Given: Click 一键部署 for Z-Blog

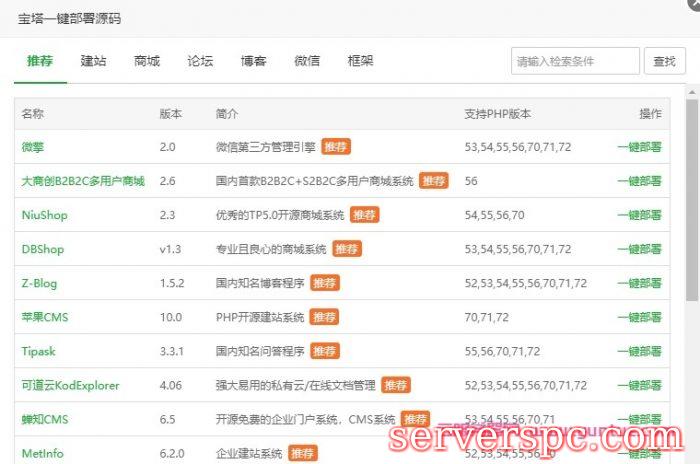Looking at the screenshot, I should coord(639,283).
